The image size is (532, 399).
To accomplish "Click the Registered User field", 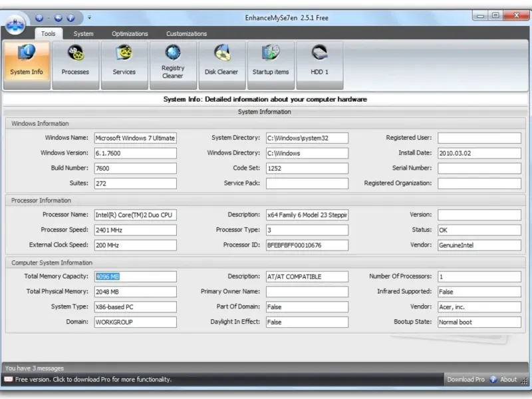I will tap(479, 138).
